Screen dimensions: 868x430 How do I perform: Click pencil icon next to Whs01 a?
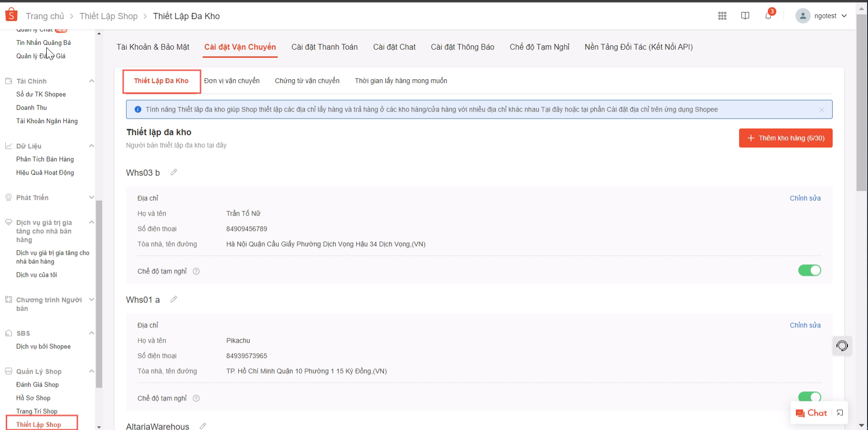click(174, 299)
